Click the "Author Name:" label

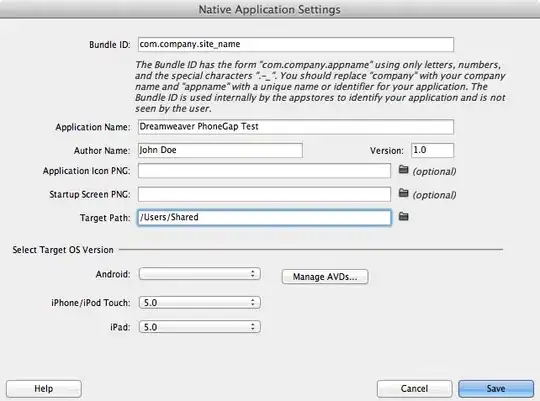(102, 151)
